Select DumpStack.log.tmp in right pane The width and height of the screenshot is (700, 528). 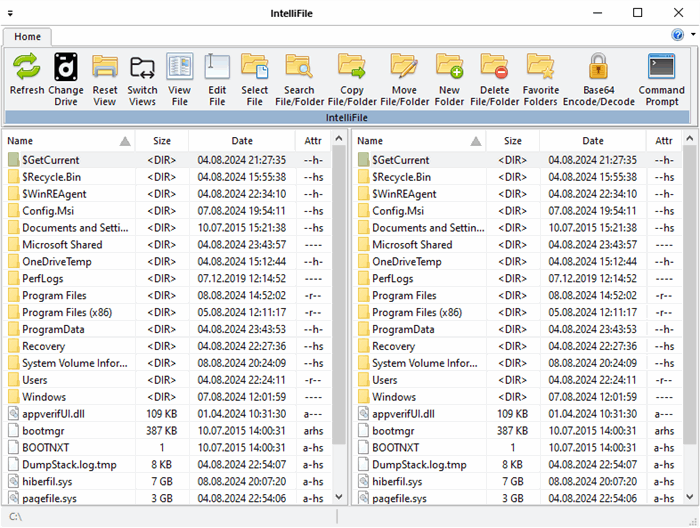point(419,465)
